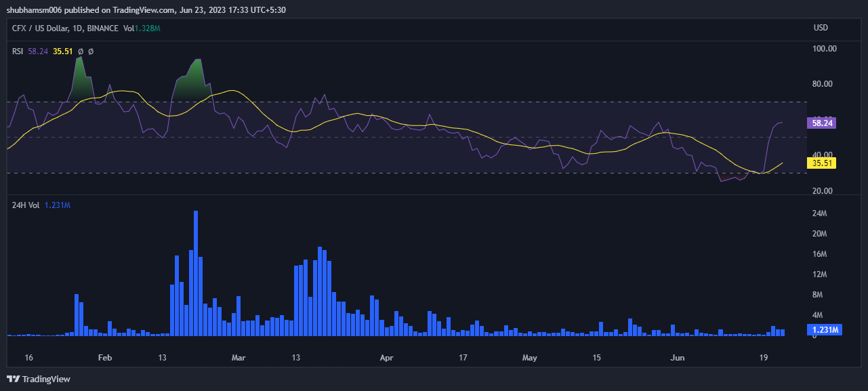Click the 100.00 RSI scale label
This screenshot has width=868, height=391.
tap(825, 49)
